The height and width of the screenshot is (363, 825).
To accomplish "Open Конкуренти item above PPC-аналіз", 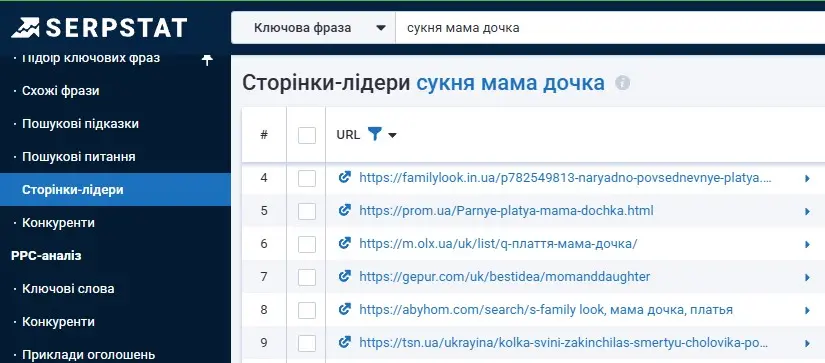I will (x=58, y=223).
